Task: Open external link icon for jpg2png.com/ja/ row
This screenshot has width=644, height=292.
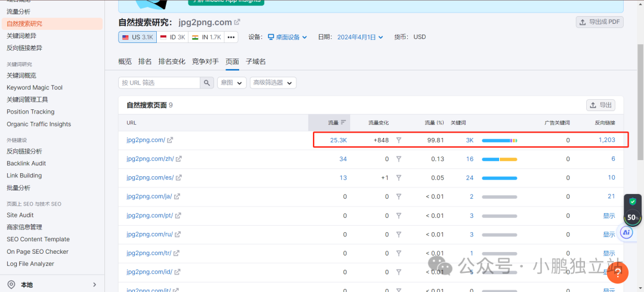Action: (177, 196)
